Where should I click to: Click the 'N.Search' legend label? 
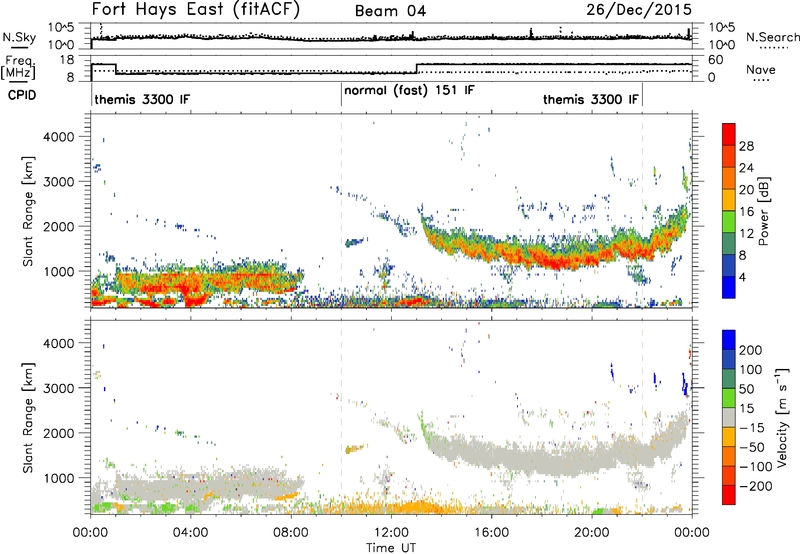(772, 37)
